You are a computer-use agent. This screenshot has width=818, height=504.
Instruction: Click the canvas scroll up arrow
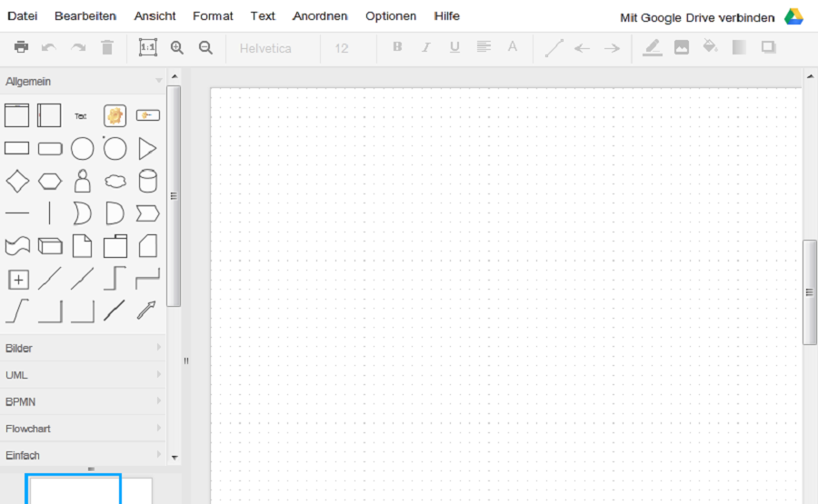tap(810, 76)
